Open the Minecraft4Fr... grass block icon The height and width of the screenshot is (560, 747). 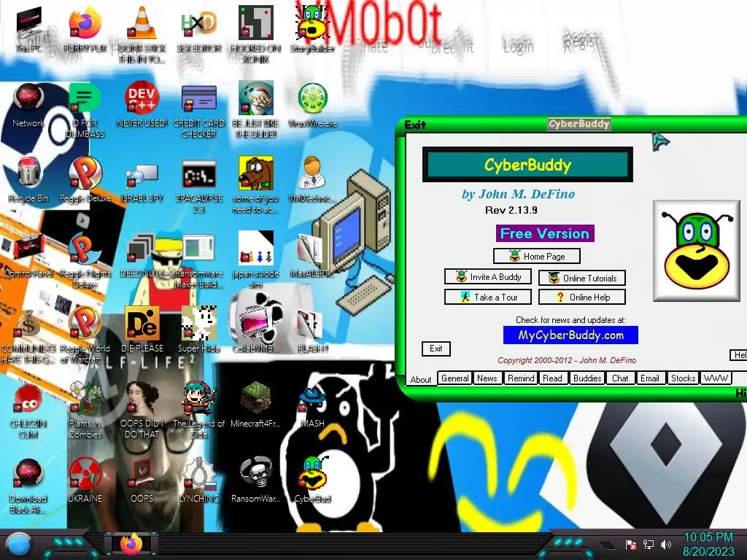coord(256,405)
